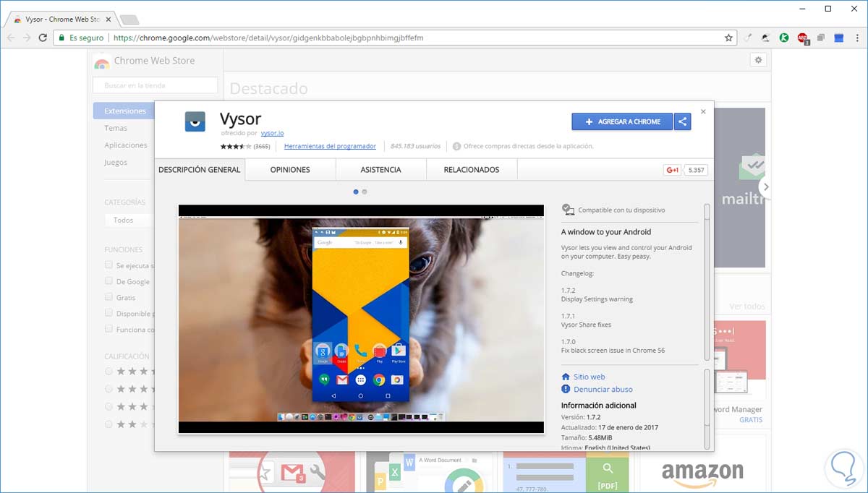The height and width of the screenshot is (493, 868).
Task: Click the in-app purchases info icon
Action: (456, 146)
